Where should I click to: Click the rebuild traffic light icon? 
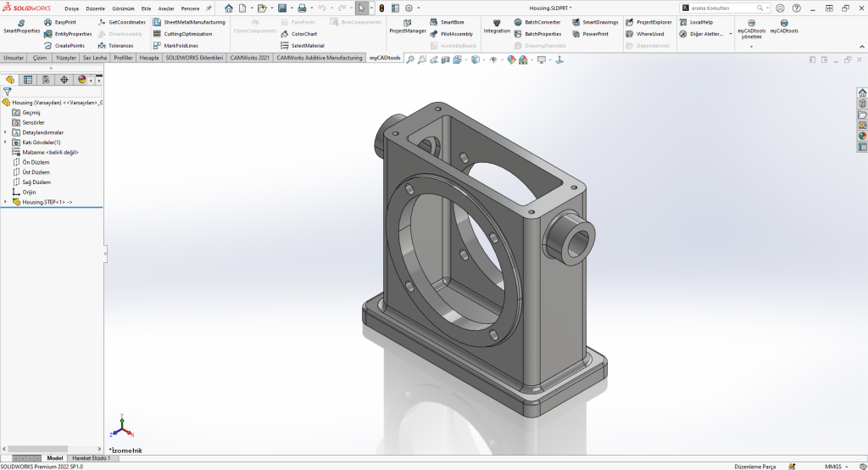(381, 8)
